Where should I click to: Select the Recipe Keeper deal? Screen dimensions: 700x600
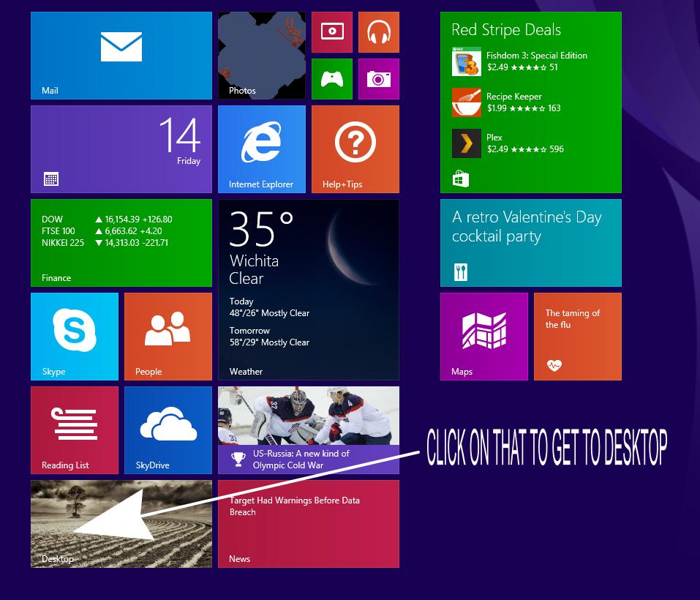pos(507,102)
